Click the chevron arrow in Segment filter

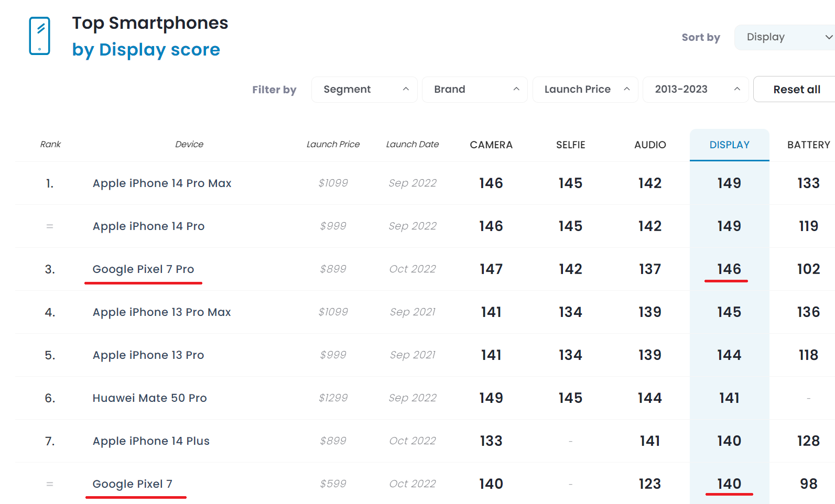point(406,89)
